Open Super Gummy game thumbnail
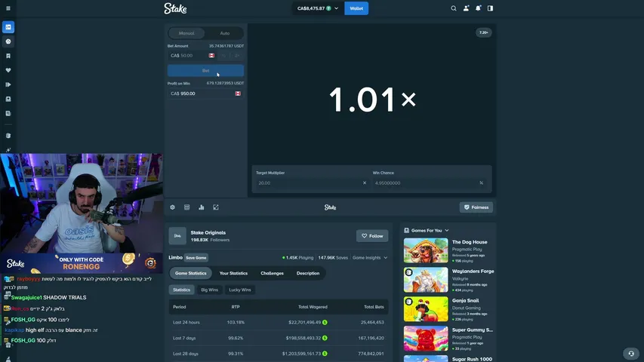This screenshot has height=362, width=644. click(x=426, y=338)
